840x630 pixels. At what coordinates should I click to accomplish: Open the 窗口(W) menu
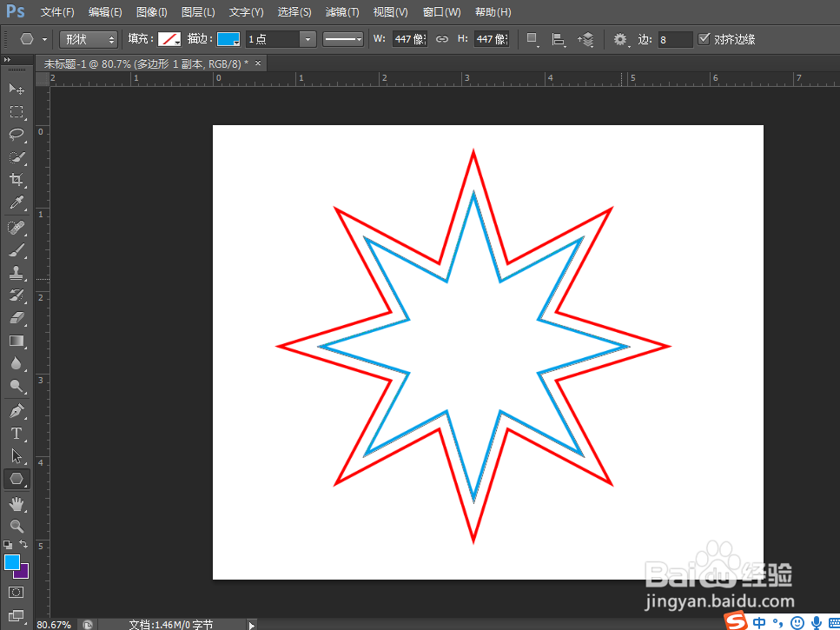(441, 12)
